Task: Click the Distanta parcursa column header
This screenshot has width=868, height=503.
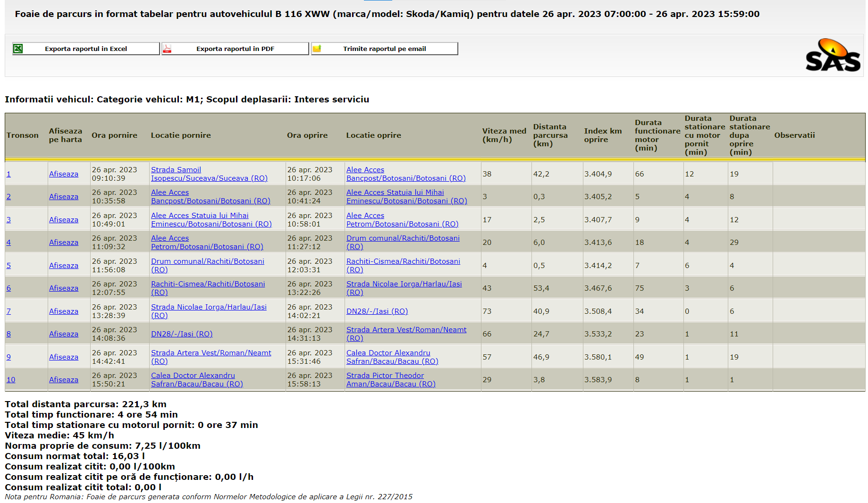Action: pyautogui.click(x=550, y=135)
